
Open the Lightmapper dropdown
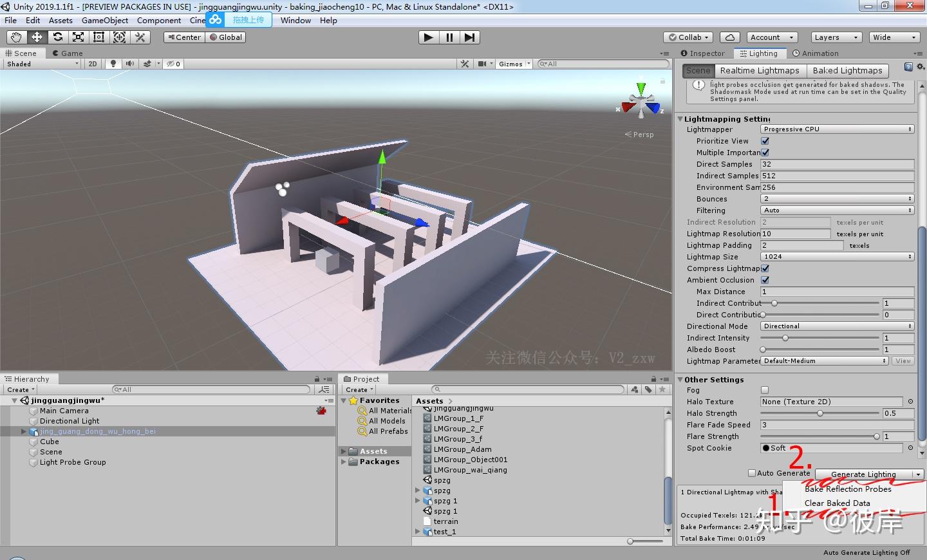tap(837, 129)
